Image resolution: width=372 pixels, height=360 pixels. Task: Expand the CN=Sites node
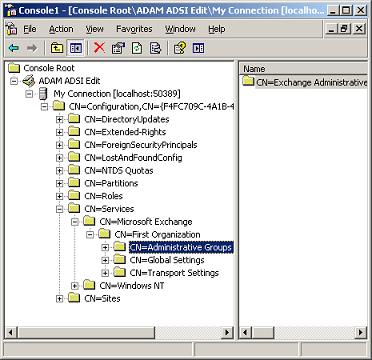click(x=59, y=298)
